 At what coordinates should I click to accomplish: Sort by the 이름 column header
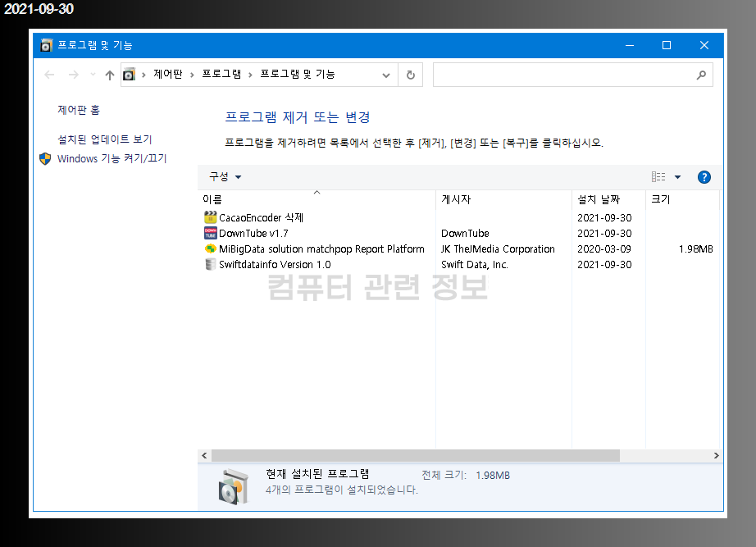click(x=317, y=199)
